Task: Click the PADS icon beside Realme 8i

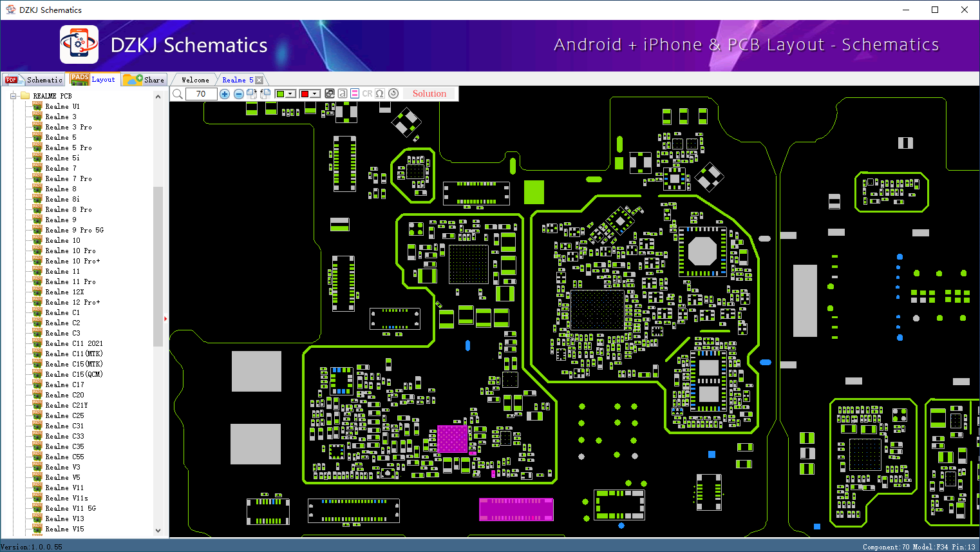Action: [37, 199]
